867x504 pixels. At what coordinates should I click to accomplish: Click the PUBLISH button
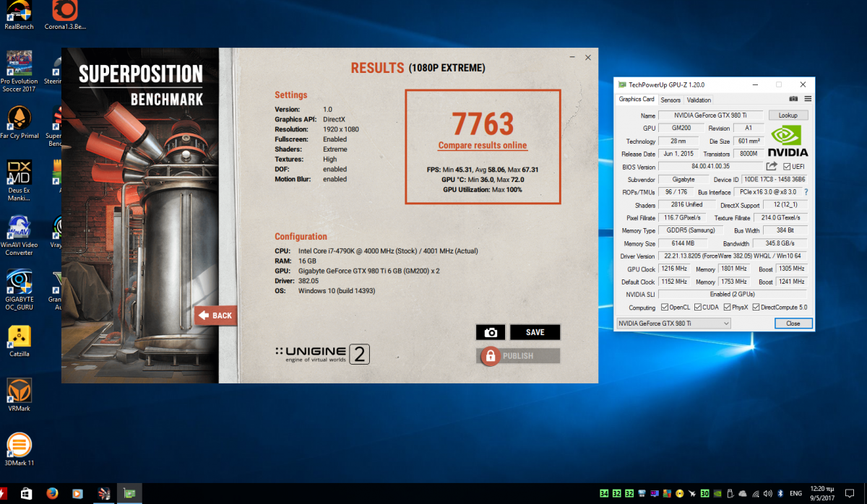click(x=518, y=355)
